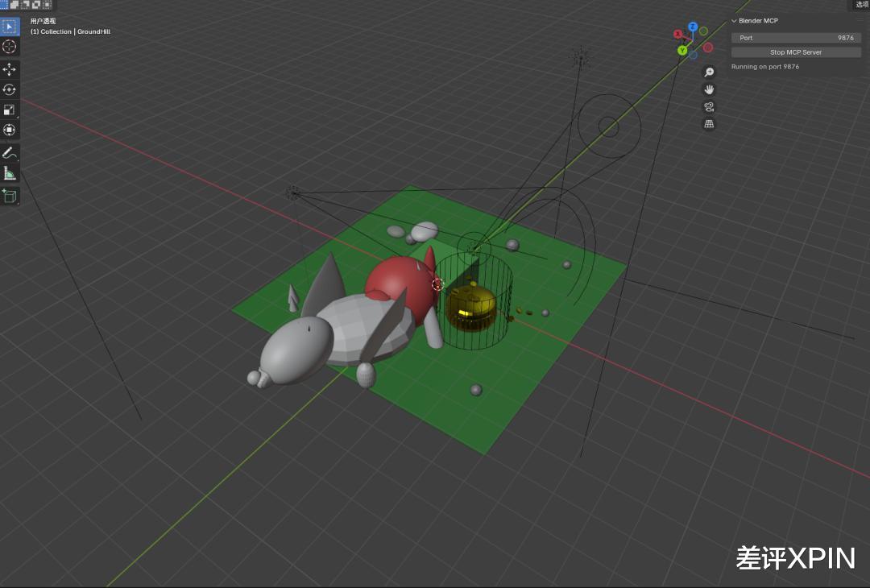Image resolution: width=870 pixels, height=588 pixels.
Task: Click the hollow green negative Y gizmo circle
Action: 703,31
